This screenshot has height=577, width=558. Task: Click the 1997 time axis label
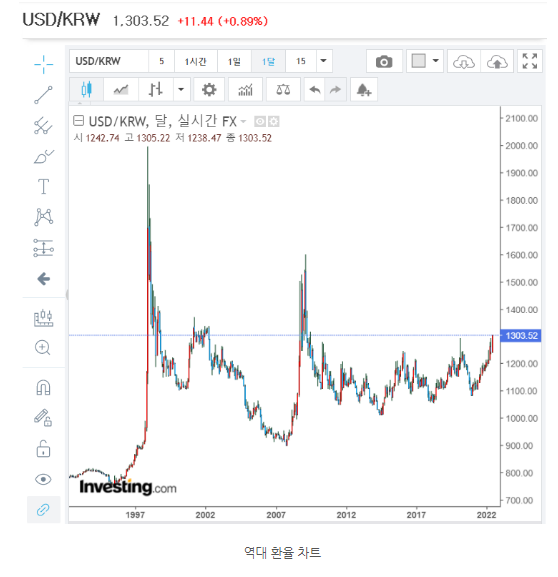point(135,515)
